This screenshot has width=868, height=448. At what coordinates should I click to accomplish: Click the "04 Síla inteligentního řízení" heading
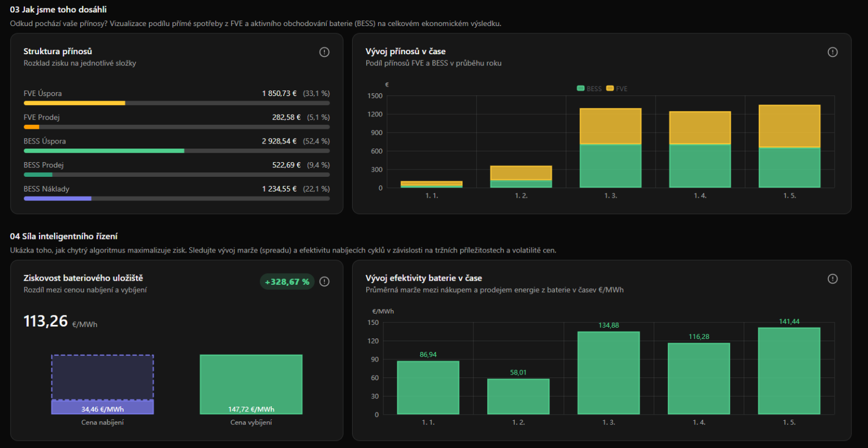click(x=64, y=236)
